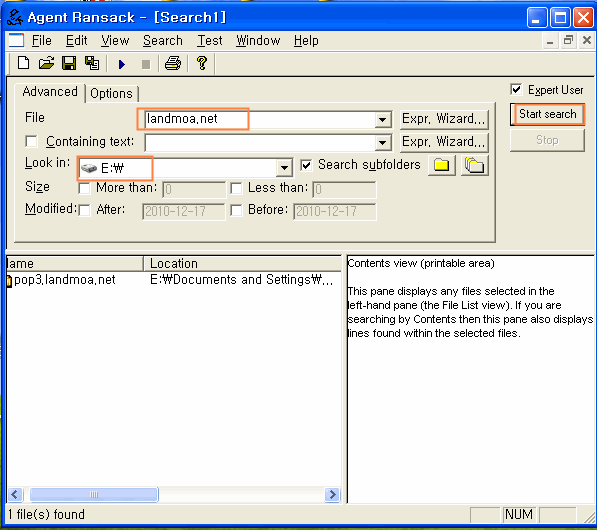Image resolution: width=597 pixels, height=530 pixels.
Task: Click the Name column header
Action: point(75,263)
